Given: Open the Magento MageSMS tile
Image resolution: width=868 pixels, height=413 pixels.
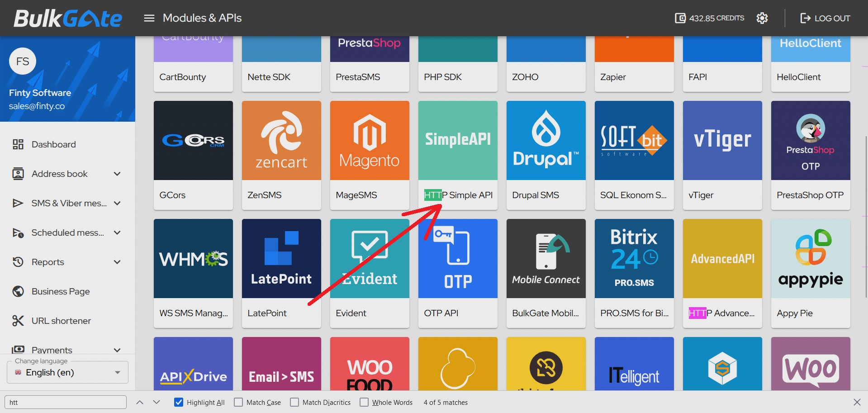Looking at the screenshot, I should (x=370, y=155).
